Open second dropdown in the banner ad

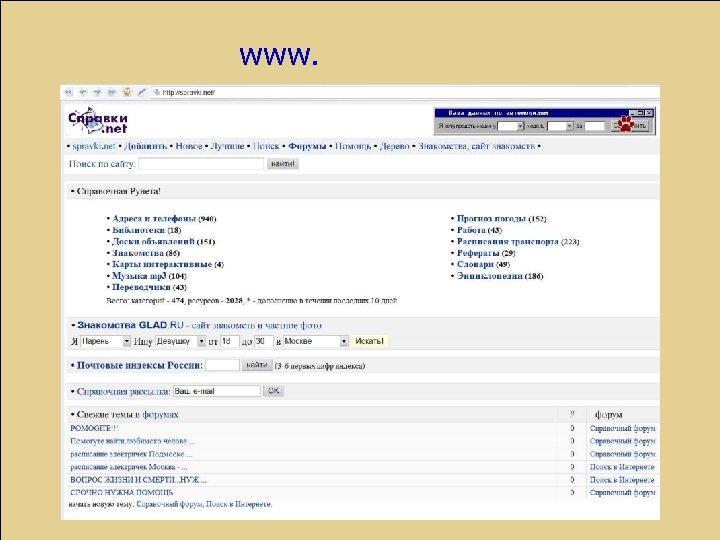560,125
